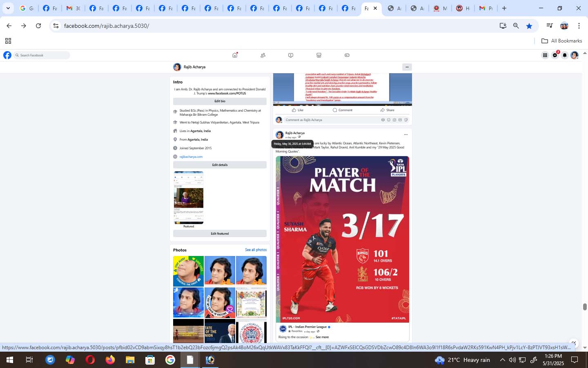Open the Control the Virus profile photo
This screenshot has width=588, height=368.
[188, 271]
